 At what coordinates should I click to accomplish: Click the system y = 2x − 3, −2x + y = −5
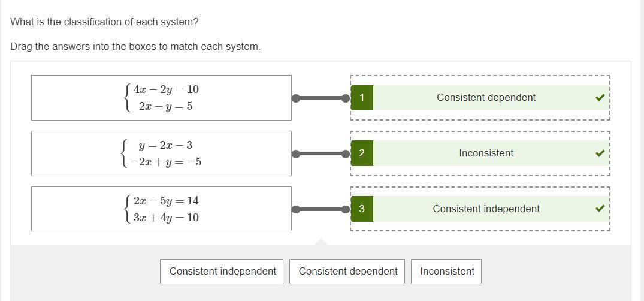162,153
